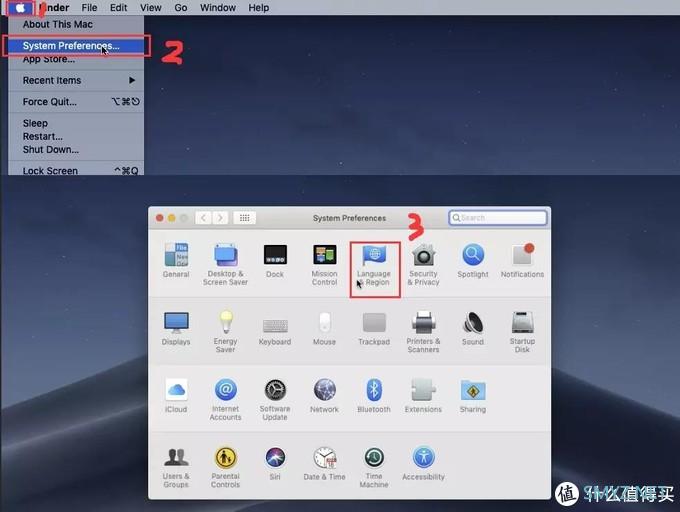Click the System Preferences search field

[498, 218]
